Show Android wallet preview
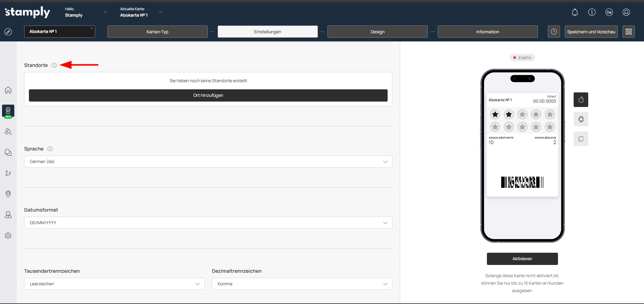644x304 pixels. coord(581,119)
